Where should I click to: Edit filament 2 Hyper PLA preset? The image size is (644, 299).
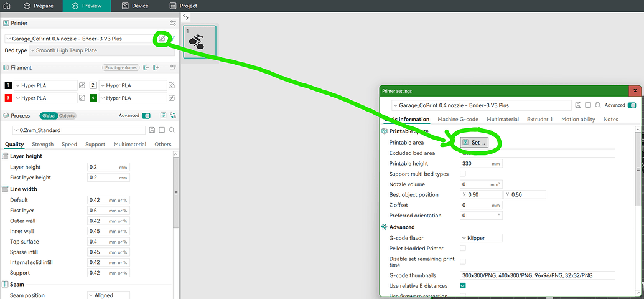[x=172, y=85]
